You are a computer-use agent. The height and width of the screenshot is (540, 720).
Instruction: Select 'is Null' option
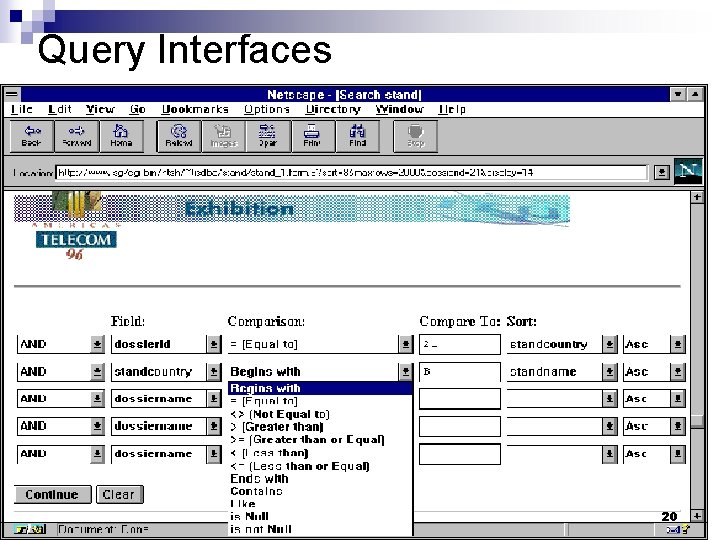click(x=320, y=516)
